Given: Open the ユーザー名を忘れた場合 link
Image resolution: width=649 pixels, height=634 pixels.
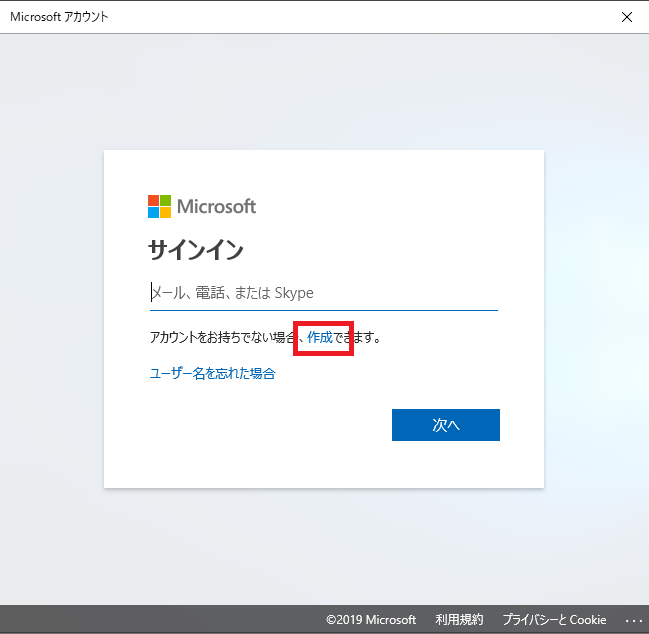Looking at the screenshot, I should [x=212, y=373].
